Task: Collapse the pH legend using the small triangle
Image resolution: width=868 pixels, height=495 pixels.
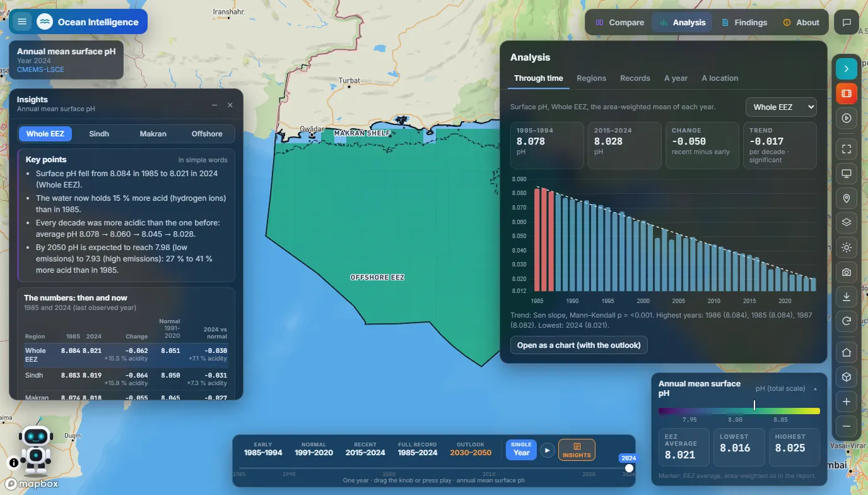Action: point(815,389)
